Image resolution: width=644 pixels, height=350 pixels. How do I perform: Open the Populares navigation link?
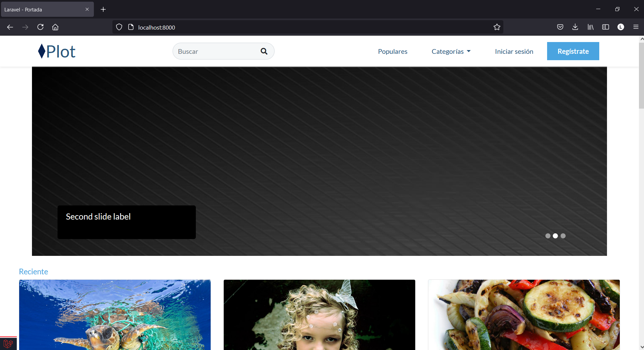[392, 51]
